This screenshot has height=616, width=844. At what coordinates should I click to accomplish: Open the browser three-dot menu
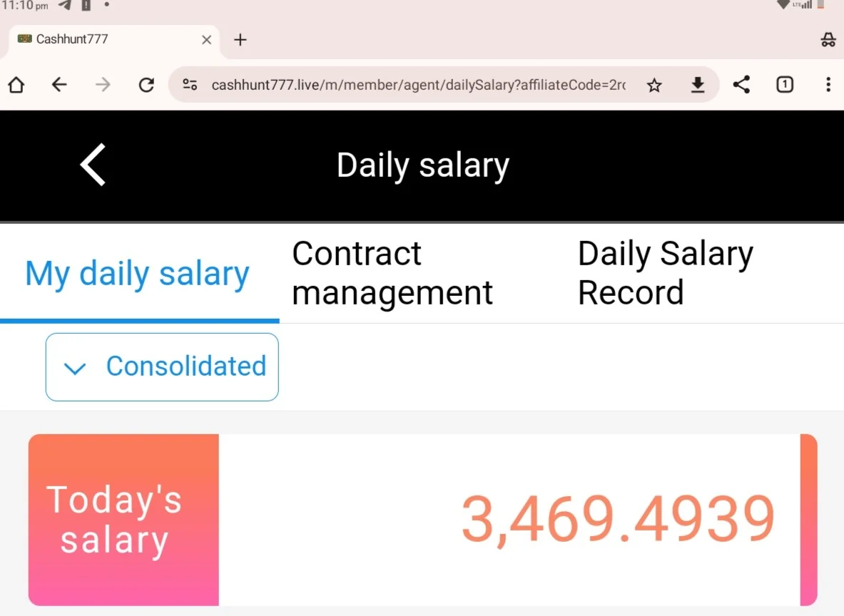point(828,84)
